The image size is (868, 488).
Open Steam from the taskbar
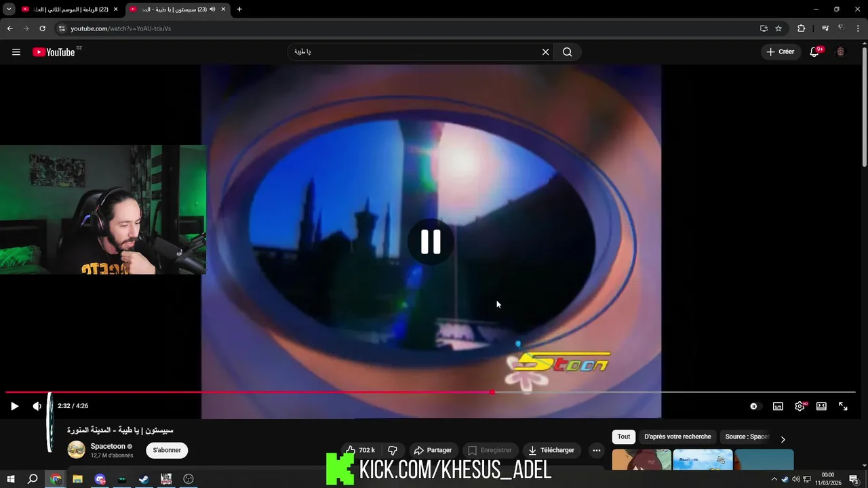pyautogui.click(x=144, y=479)
